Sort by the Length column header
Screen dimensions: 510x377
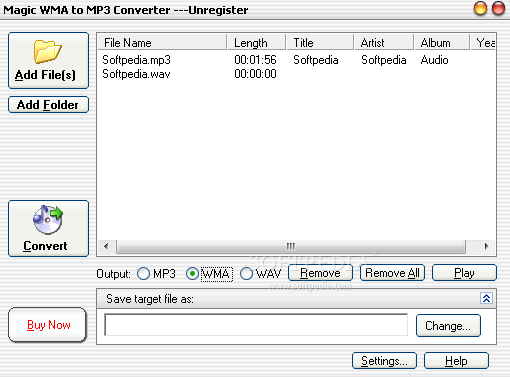256,43
